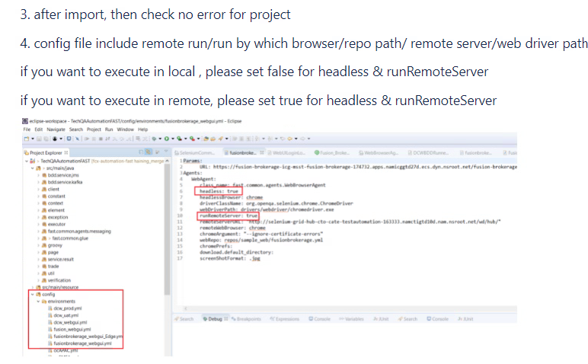Select the Variables tab

(x=351, y=319)
